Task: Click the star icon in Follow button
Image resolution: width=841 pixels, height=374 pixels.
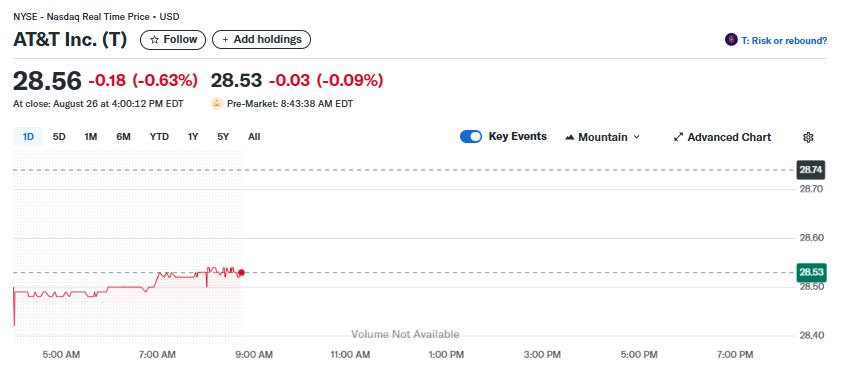Action: point(154,40)
